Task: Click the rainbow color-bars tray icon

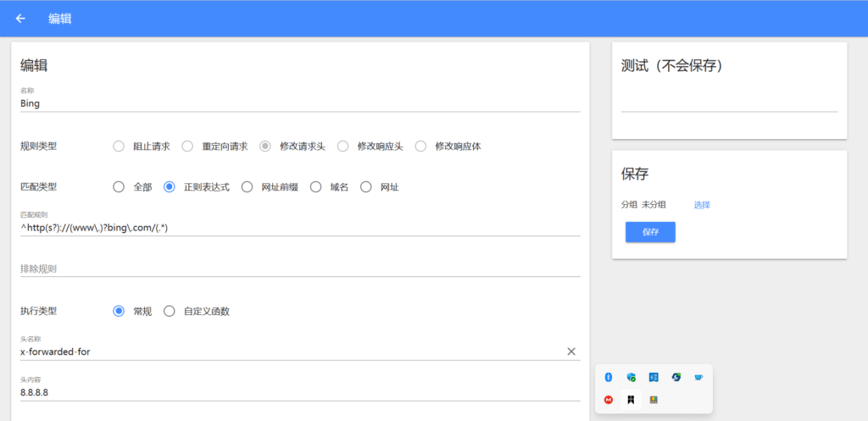Action: click(654, 400)
